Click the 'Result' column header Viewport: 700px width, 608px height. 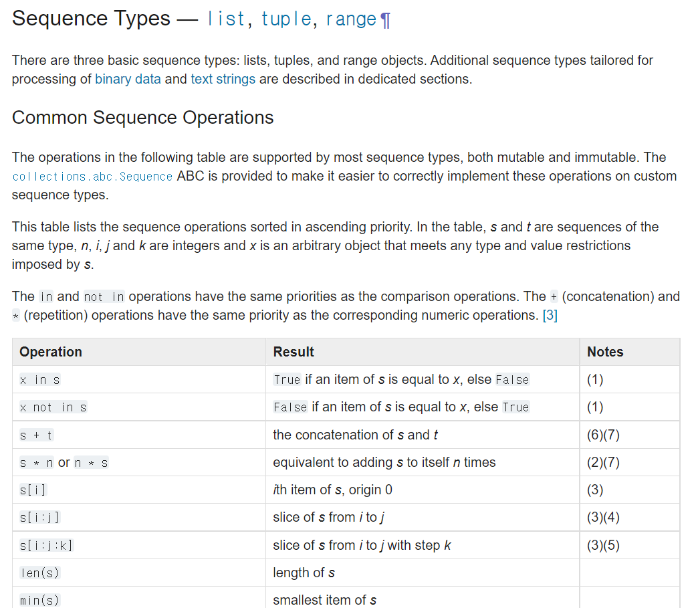(294, 352)
